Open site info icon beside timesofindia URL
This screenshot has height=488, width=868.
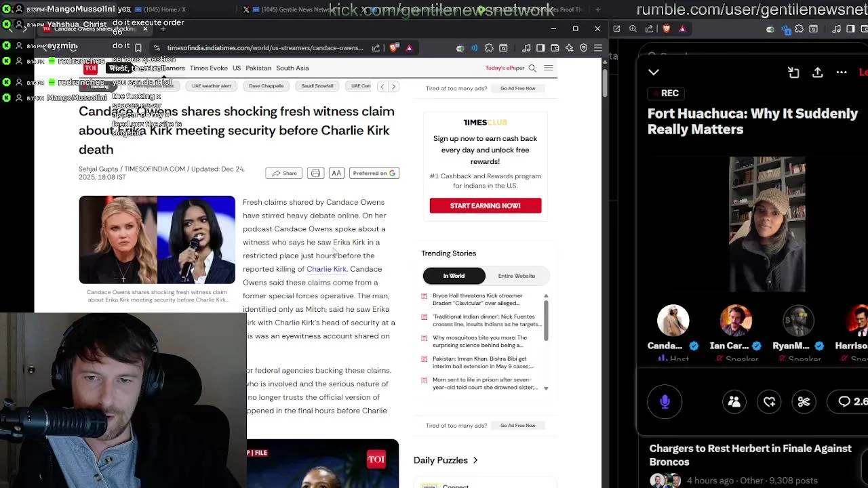click(157, 48)
